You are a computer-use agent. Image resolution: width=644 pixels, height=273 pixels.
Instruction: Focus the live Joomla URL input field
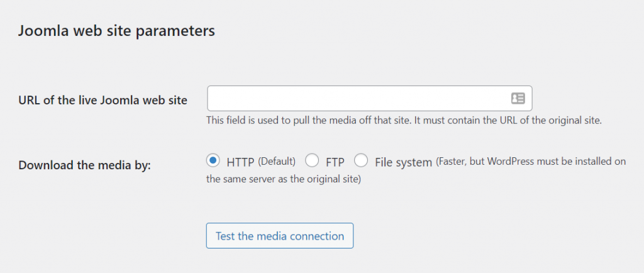(358, 98)
